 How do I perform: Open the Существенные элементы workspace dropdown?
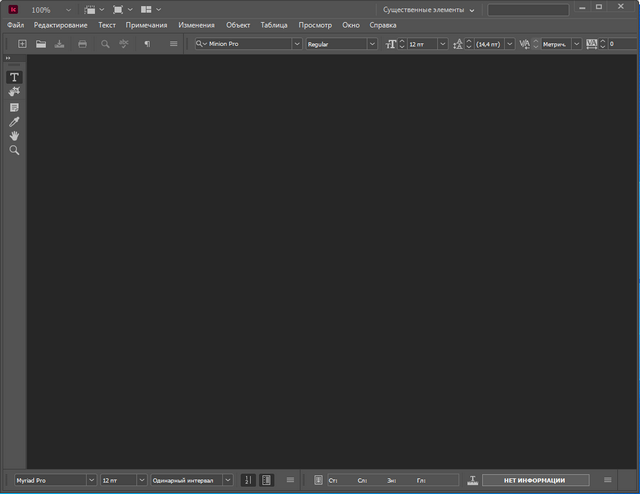click(429, 9)
